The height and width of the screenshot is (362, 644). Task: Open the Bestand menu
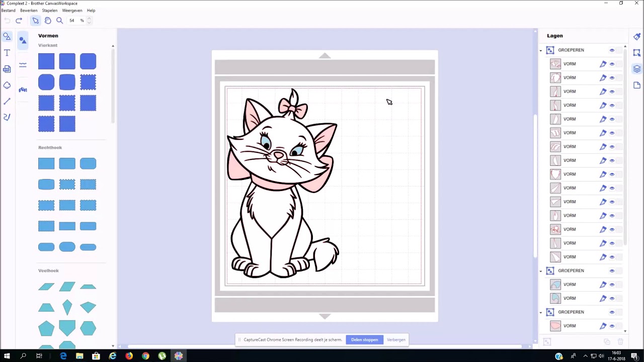[8, 10]
